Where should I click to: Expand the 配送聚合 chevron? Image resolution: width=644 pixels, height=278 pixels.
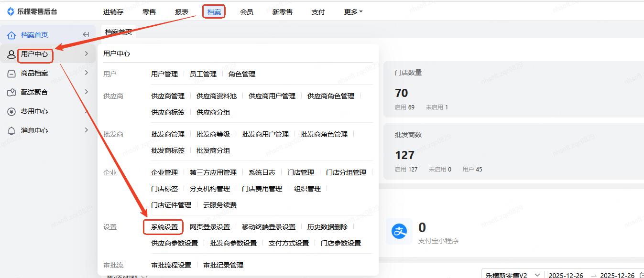[86, 92]
